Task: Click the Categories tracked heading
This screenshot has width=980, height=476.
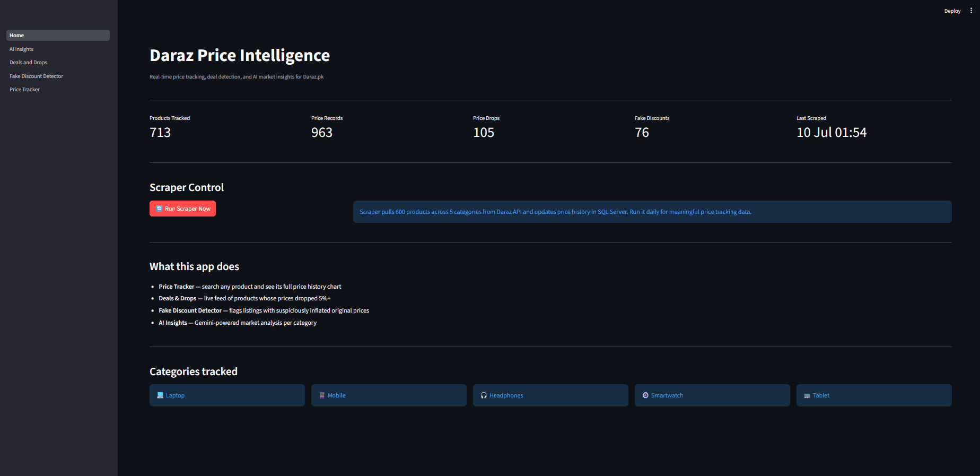Action: pos(194,371)
